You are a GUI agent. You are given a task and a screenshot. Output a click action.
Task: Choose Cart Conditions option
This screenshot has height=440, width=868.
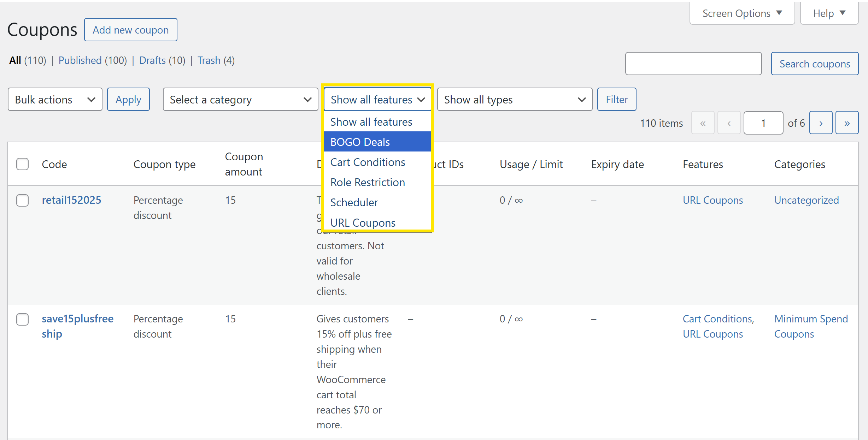tap(368, 162)
